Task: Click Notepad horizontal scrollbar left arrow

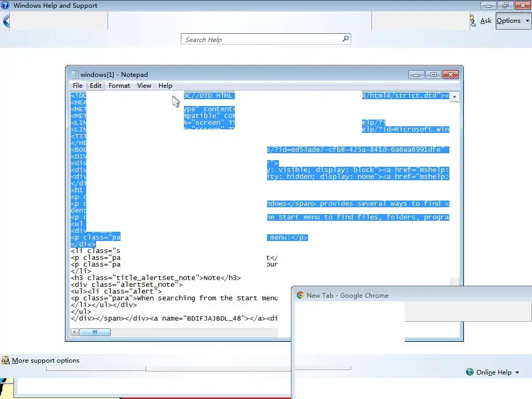Action: pyautogui.click(x=75, y=332)
